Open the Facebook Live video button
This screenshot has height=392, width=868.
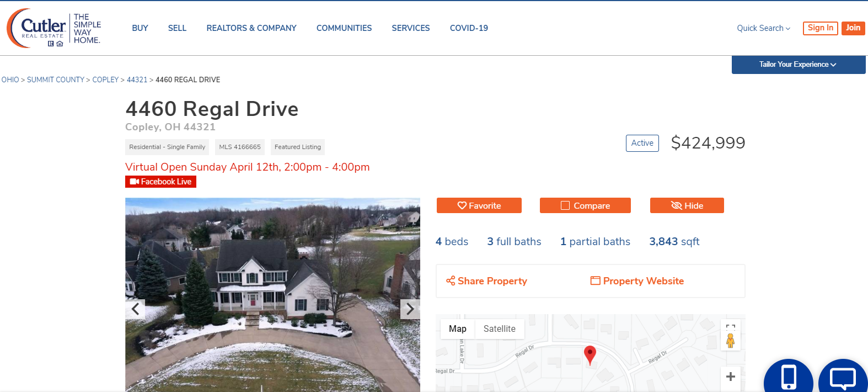[160, 182]
